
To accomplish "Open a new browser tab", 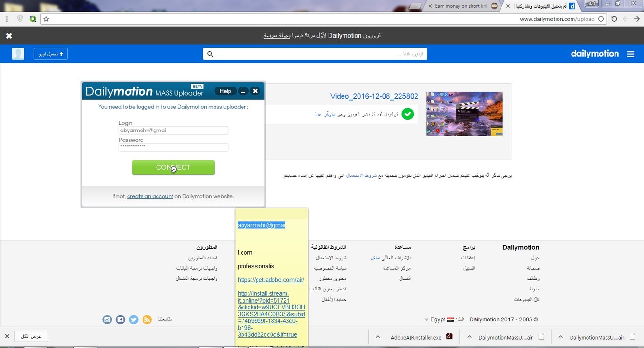I will 415,6.
